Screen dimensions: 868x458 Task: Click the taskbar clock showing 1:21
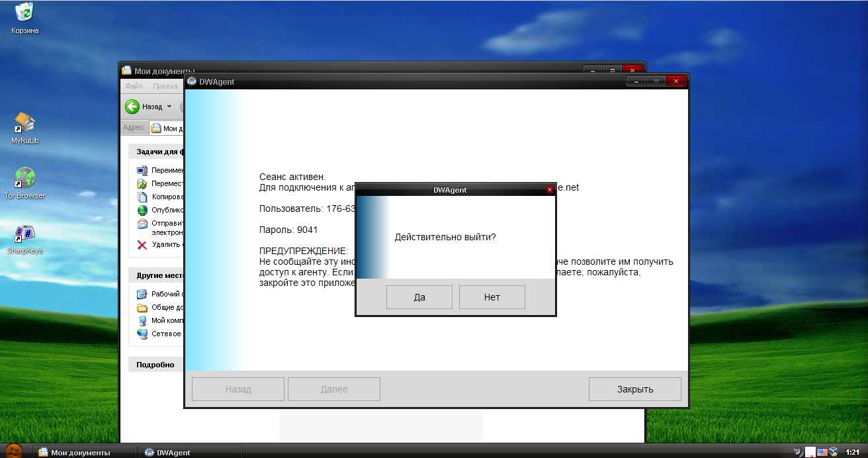pos(852,452)
